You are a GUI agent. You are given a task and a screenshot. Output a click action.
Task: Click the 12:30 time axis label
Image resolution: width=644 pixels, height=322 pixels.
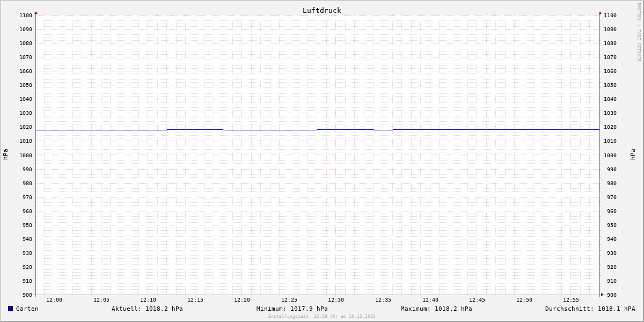pos(336,300)
